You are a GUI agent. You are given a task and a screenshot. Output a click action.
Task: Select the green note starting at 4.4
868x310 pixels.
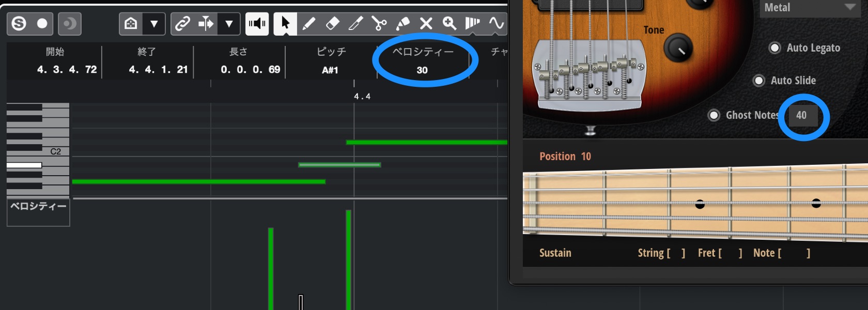click(x=427, y=142)
